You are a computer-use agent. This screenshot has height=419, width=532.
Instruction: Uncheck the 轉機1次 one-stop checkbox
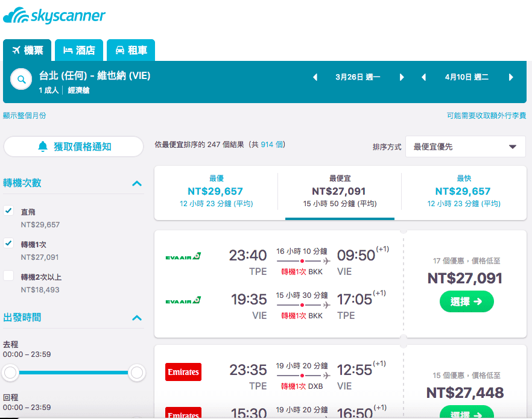click(x=8, y=243)
